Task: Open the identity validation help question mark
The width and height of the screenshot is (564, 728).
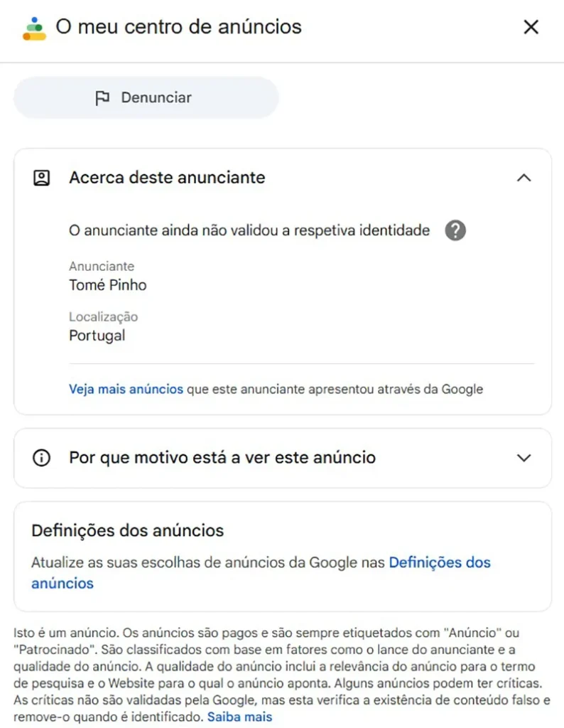Action: point(455,230)
